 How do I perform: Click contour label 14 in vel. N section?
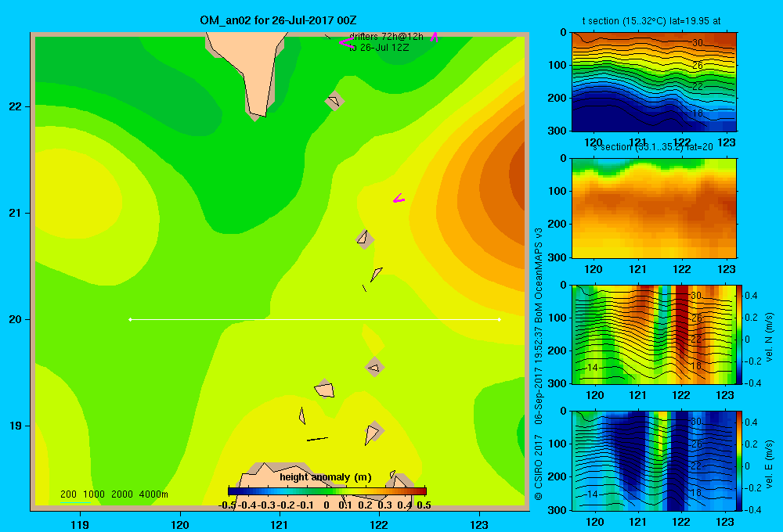point(592,368)
